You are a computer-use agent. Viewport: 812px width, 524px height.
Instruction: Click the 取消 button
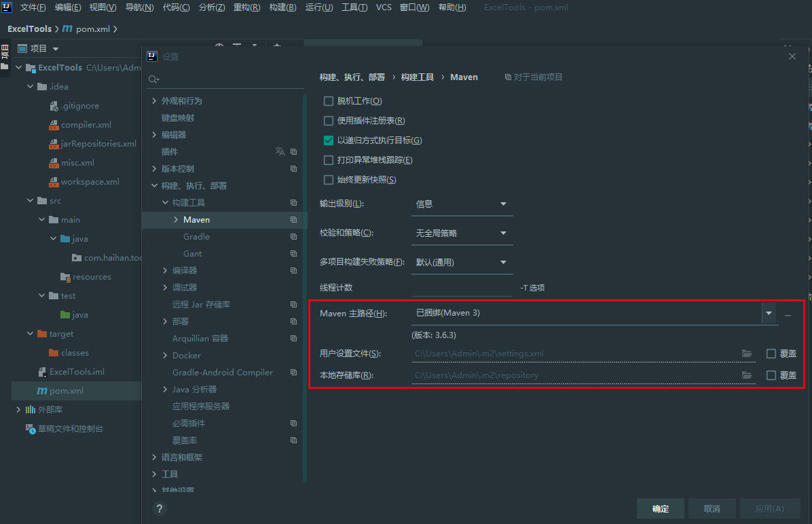coord(712,509)
